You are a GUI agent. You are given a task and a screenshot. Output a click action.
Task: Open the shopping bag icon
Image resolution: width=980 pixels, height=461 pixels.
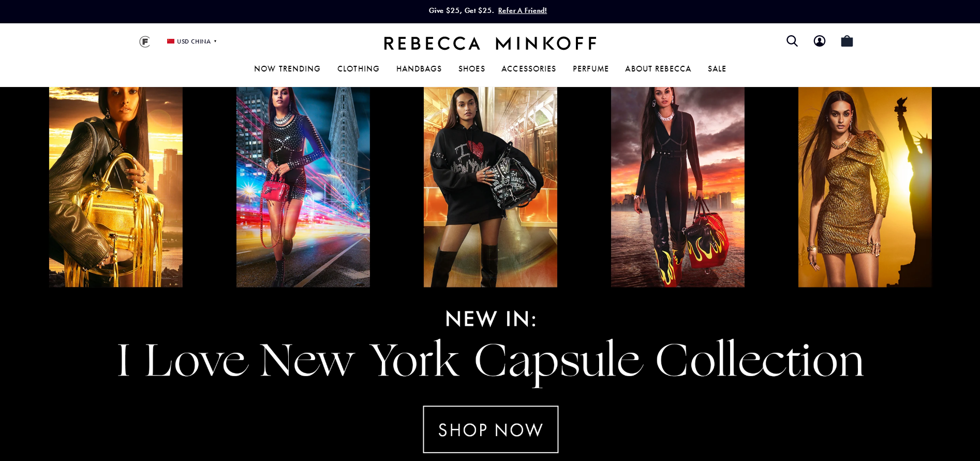847,41
